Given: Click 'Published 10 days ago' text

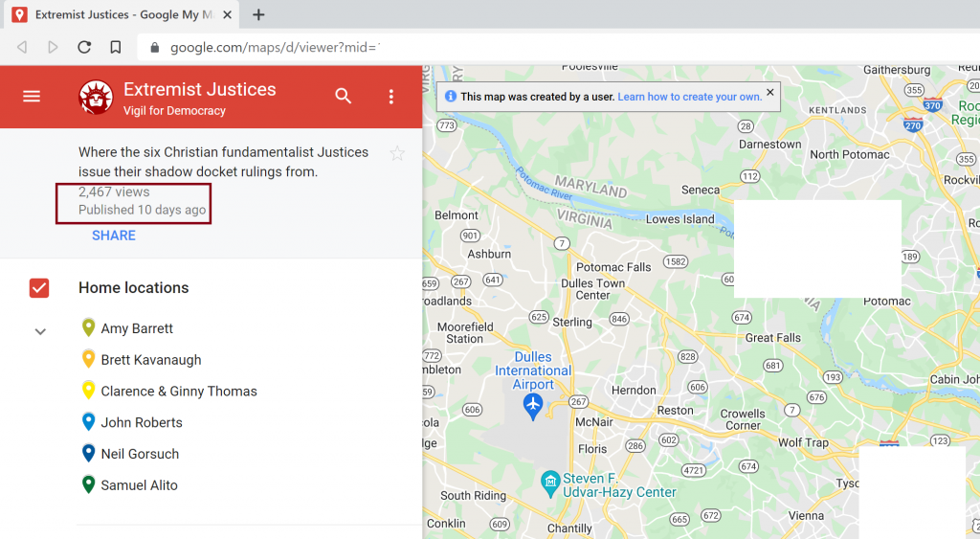Looking at the screenshot, I should [142, 210].
